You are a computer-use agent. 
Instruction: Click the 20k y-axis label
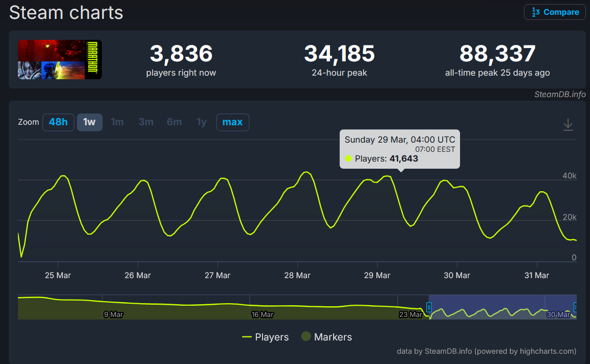(x=570, y=217)
